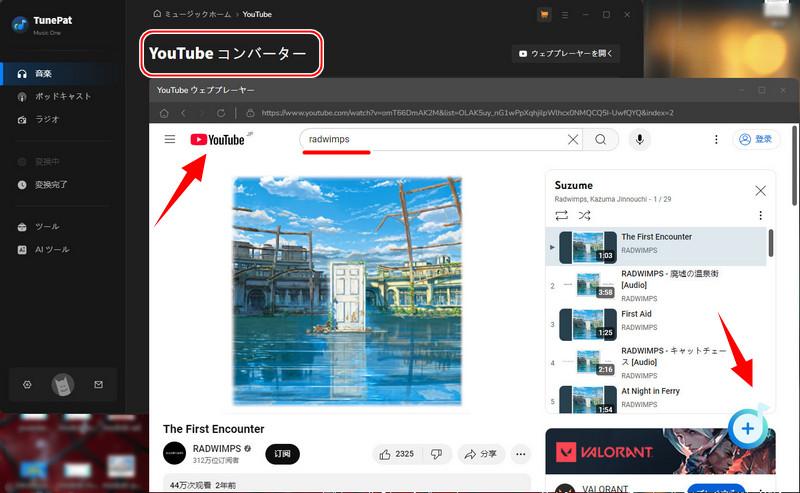Viewport: 800px width, 493px height.
Task: Toggle playlist loop
Action: click(x=562, y=215)
